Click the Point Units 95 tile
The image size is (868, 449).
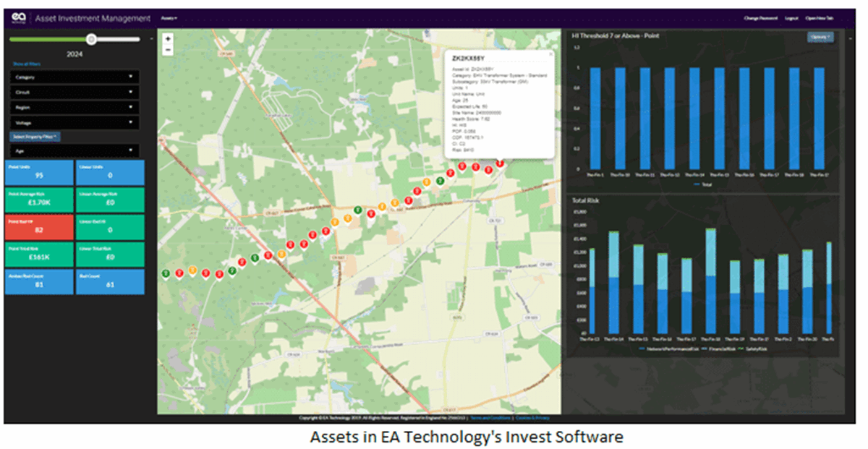point(39,173)
